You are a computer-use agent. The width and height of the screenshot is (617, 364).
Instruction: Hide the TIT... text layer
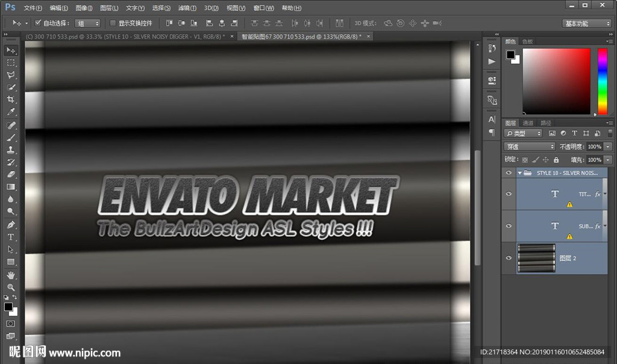coord(509,193)
